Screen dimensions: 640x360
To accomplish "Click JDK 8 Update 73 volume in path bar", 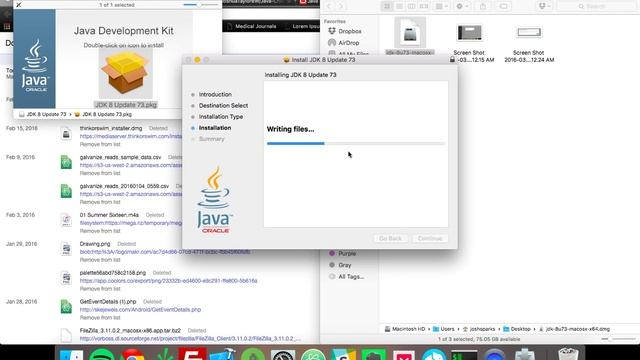I will [x=42, y=114].
